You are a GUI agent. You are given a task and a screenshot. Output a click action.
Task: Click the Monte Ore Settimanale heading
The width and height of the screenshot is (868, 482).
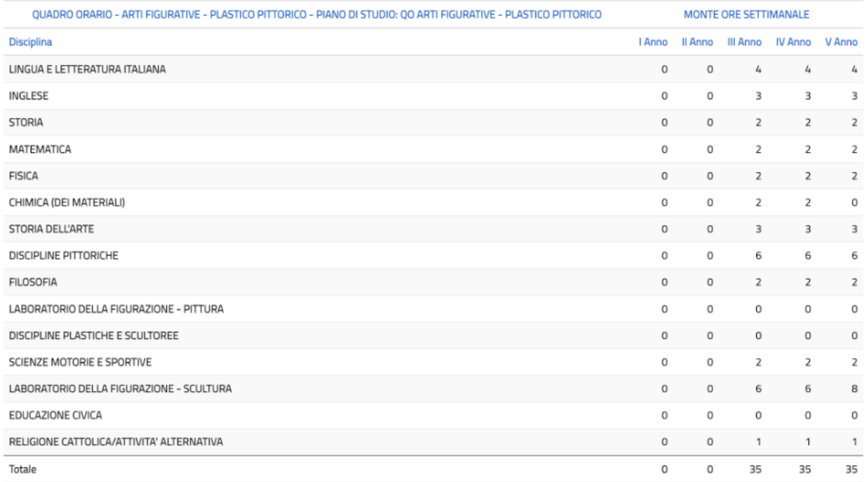coord(746,14)
